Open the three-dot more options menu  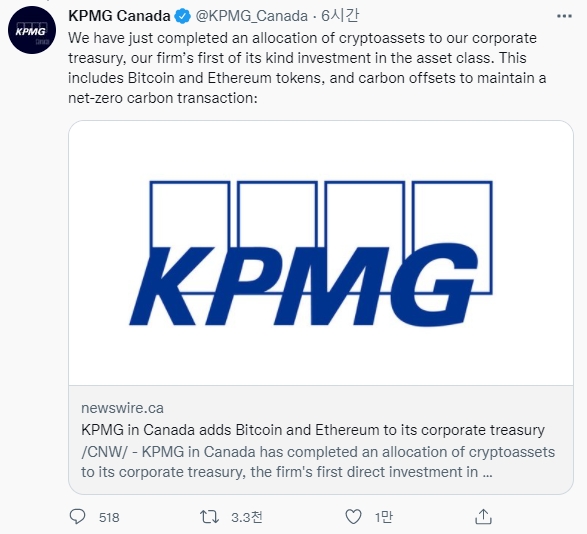pos(564,16)
